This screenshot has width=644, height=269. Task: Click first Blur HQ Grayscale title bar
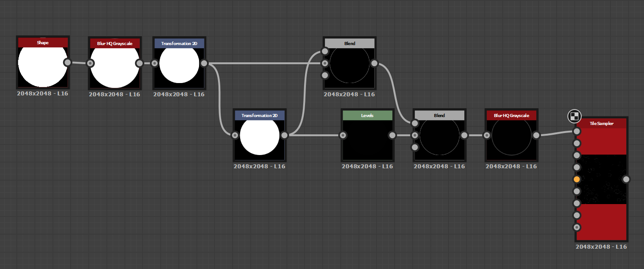(x=115, y=43)
